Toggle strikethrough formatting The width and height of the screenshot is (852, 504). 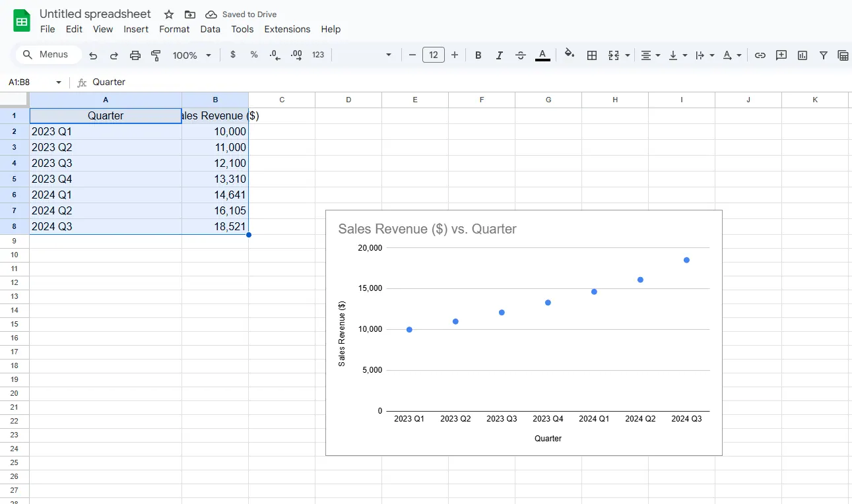coord(521,55)
